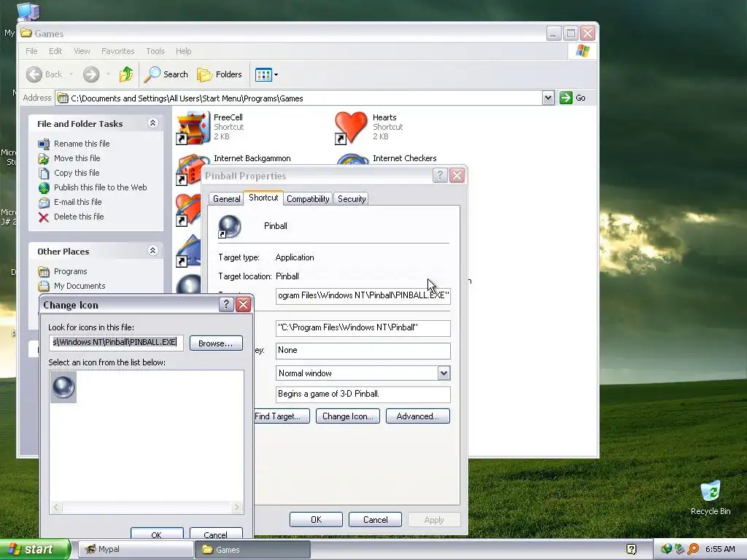The width and height of the screenshot is (747, 560).
Task: Click Search in Explorer toolbar
Action: [166, 74]
